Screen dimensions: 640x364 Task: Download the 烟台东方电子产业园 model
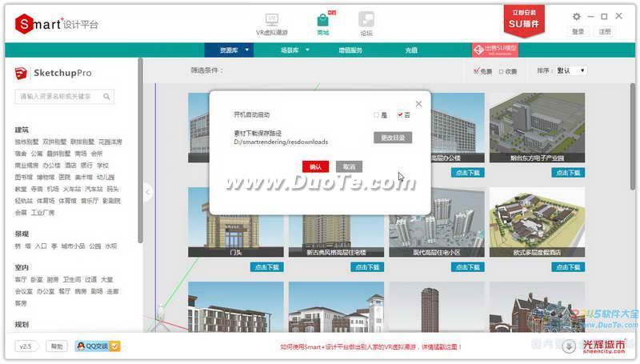(x=568, y=173)
